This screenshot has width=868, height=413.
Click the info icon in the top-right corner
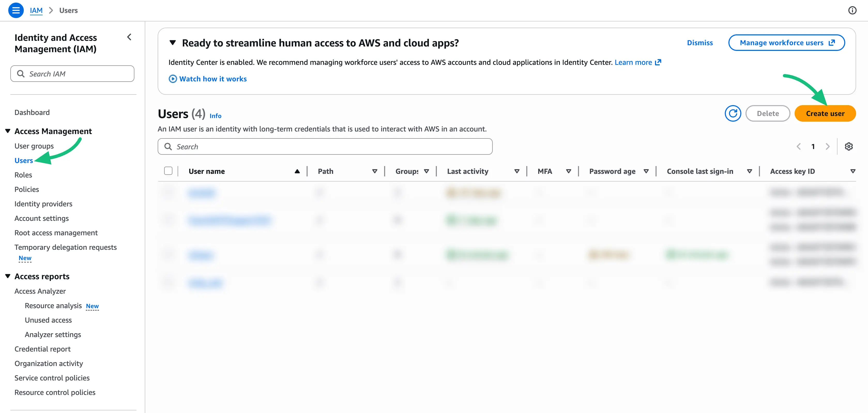click(852, 10)
